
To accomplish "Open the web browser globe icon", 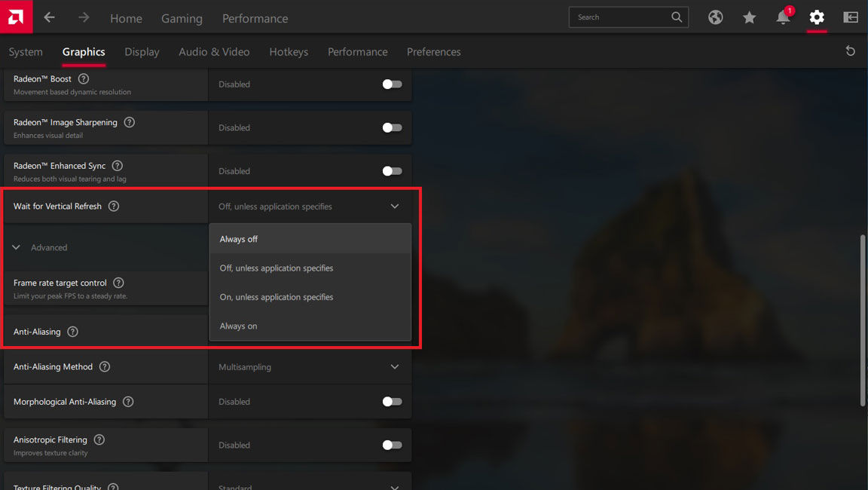I will point(715,17).
